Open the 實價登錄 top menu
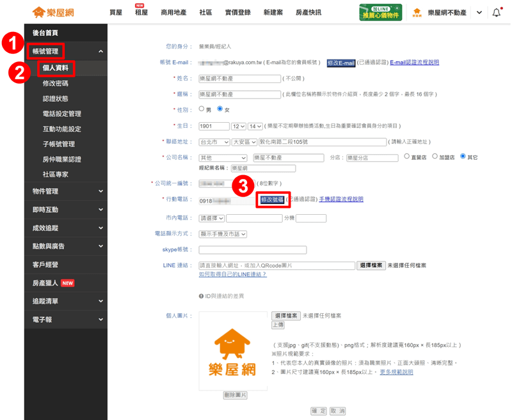The height and width of the screenshot is (420, 512). (238, 13)
